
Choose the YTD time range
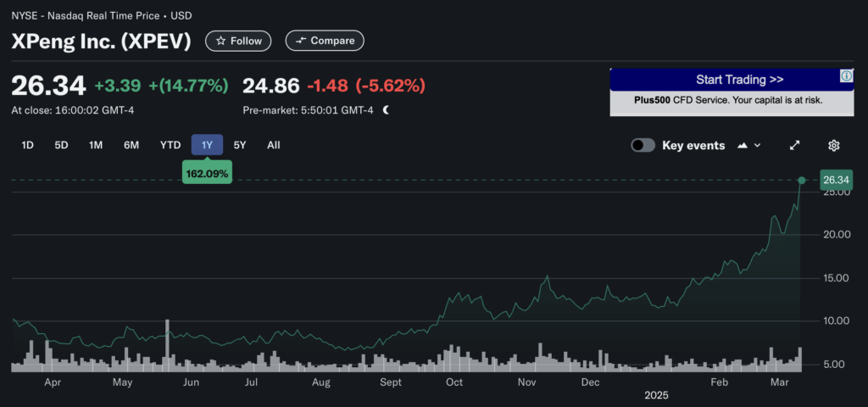click(x=170, y=145)
